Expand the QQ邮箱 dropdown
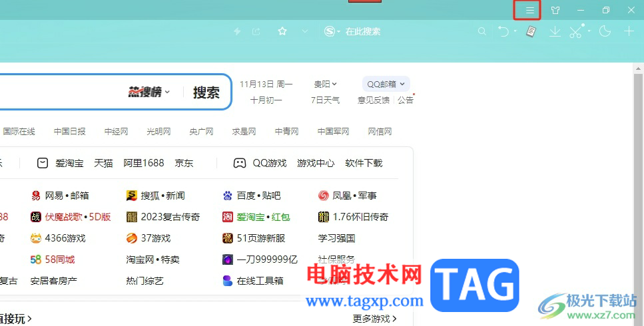Image resolution: width=644 pixels, height=326 pixels. pyautogui.click(x=386, y=84)
